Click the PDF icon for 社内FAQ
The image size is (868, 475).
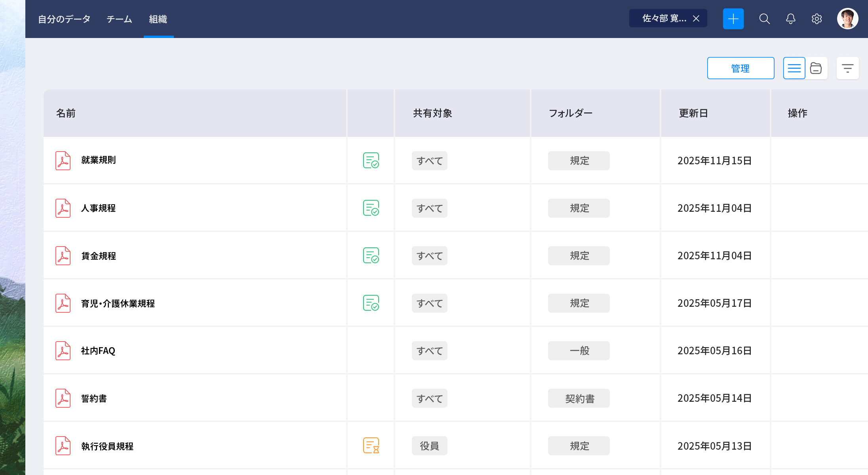[x=63, y=351]
